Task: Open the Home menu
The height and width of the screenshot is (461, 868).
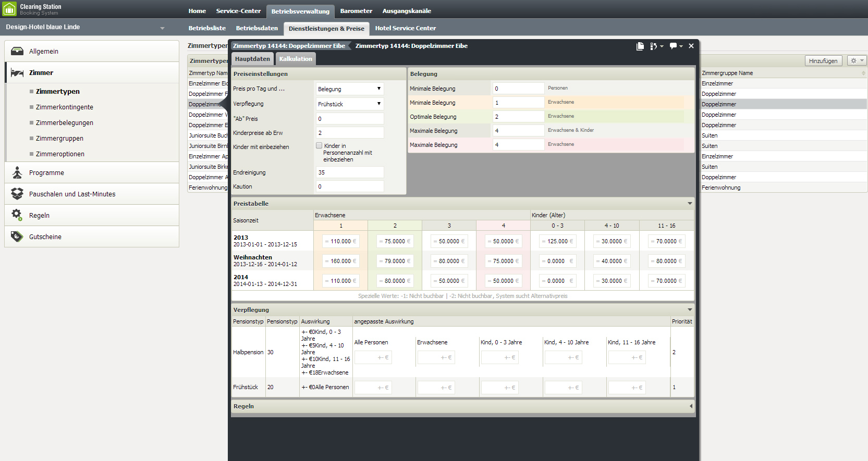Action: [x=197, y=11]
